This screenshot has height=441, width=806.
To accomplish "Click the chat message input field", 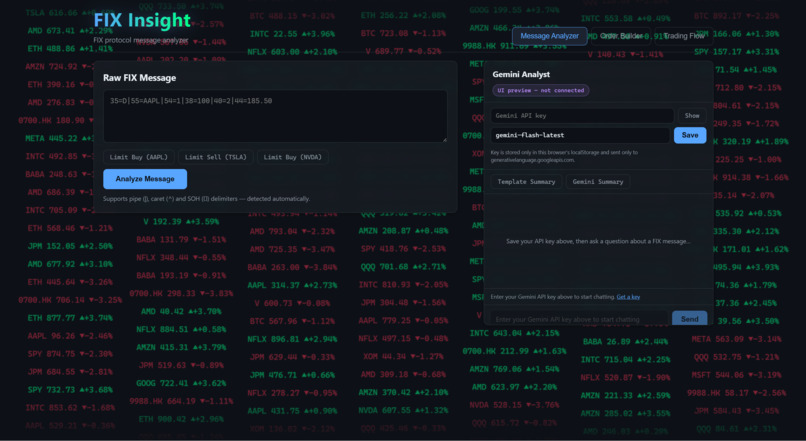I will tap(579, 319).
